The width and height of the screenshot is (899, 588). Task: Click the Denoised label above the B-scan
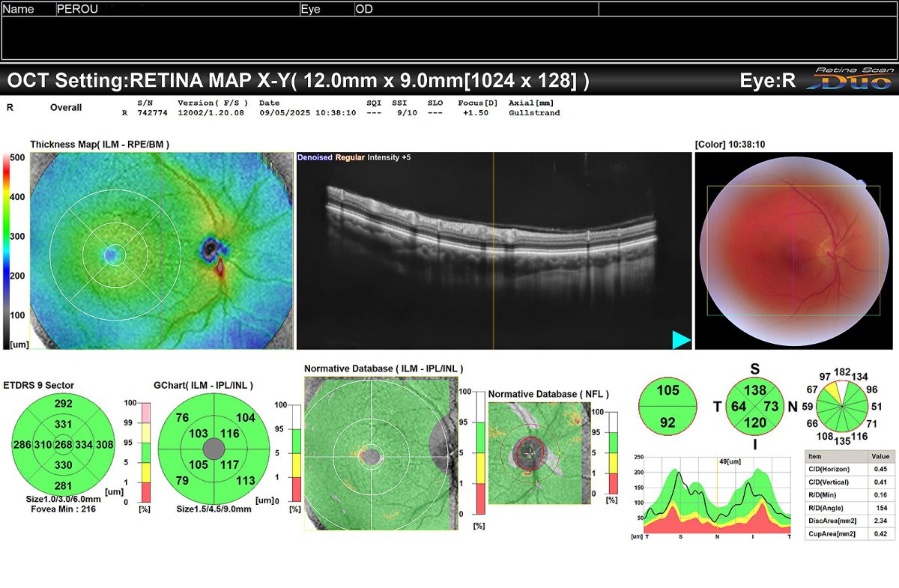pos(315,158)
